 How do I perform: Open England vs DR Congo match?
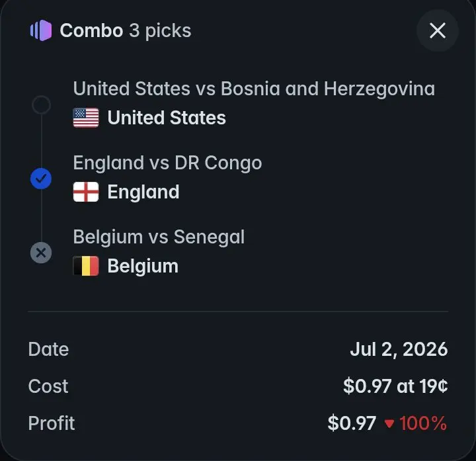pos(167,163)
